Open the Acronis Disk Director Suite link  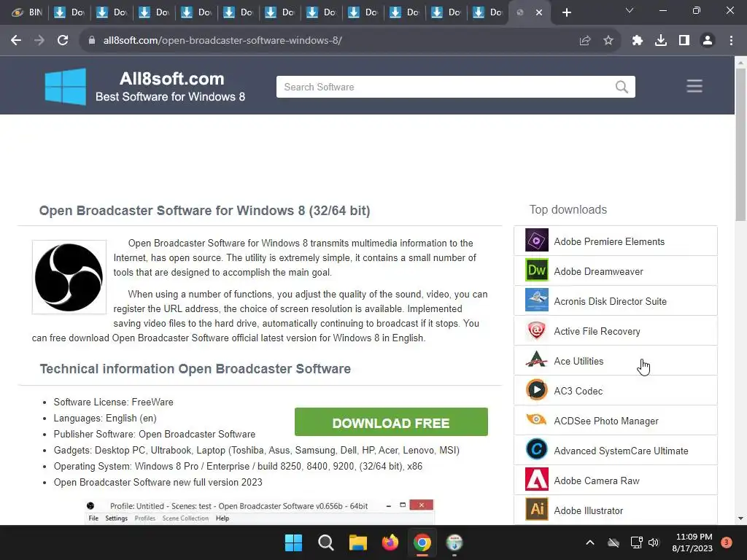pyautogui.click(x=611, y=301)
